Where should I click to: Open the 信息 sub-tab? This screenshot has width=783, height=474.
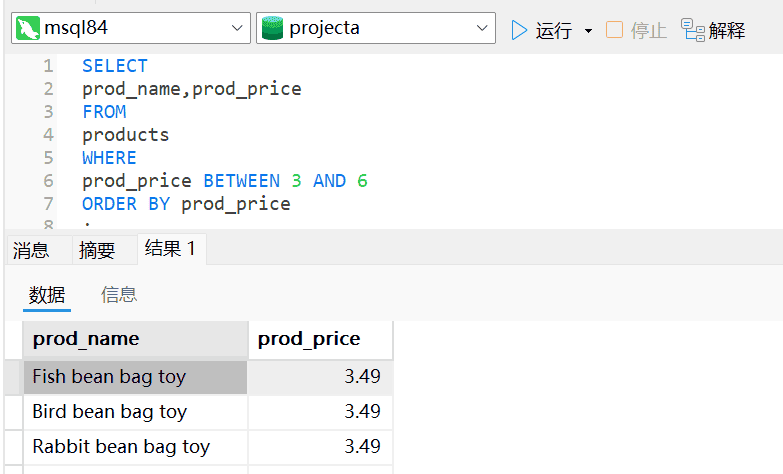coord(119,294)
